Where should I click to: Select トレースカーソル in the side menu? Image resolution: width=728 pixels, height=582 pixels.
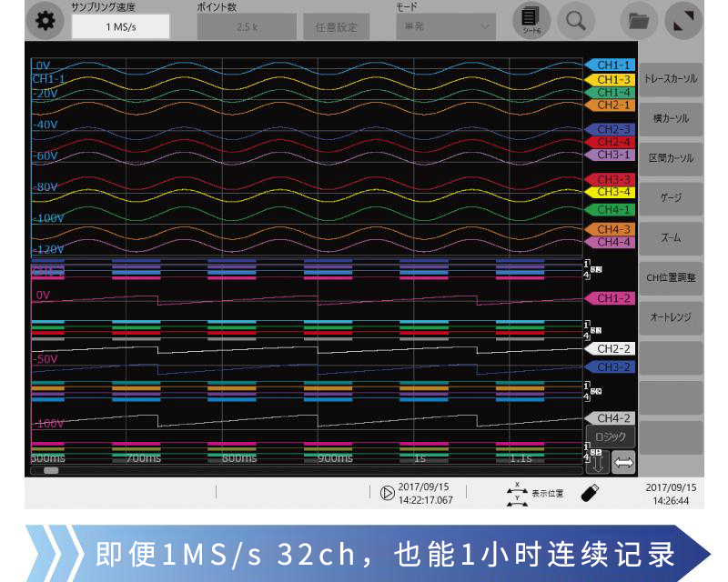[671, 79]
